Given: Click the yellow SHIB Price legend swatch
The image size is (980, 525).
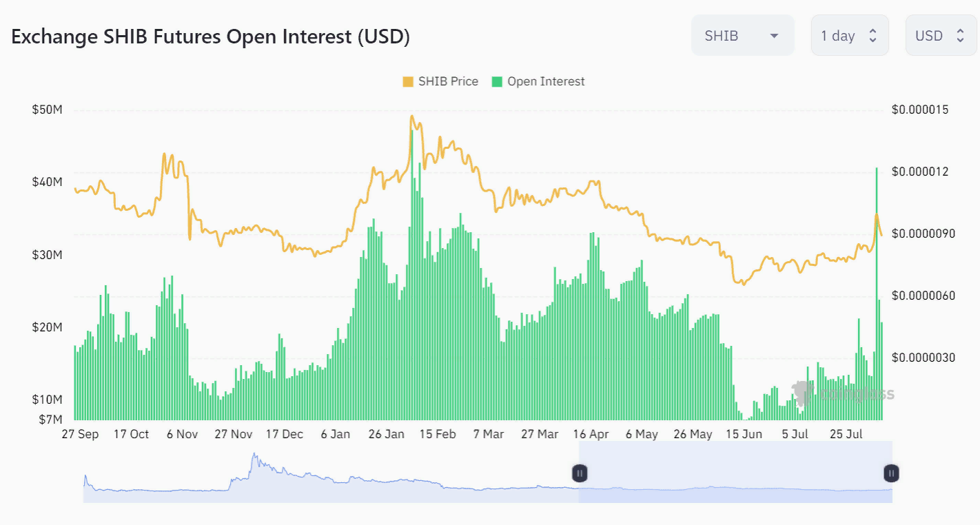Looking at the screenshot, I should coord(408,81).
